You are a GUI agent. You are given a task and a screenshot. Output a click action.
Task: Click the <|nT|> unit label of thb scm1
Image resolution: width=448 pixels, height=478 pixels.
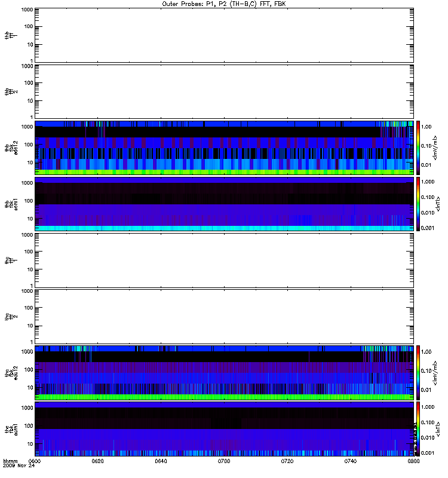[438, 204]
